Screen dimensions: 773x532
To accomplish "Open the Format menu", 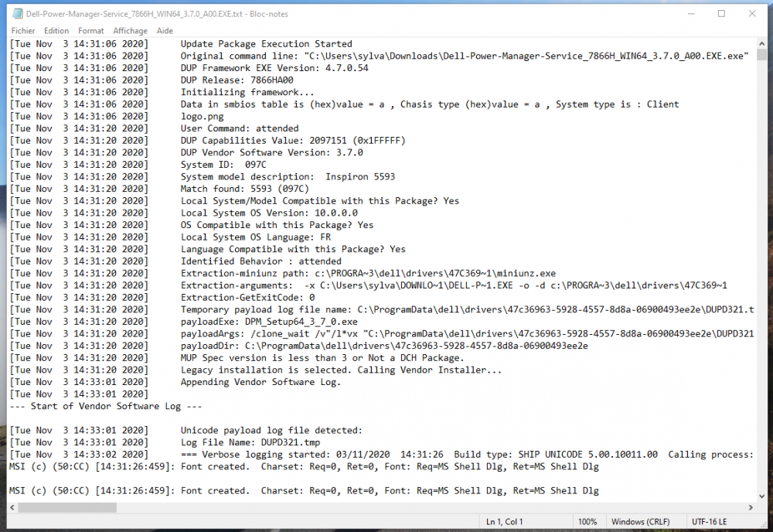I will point(90,31).
